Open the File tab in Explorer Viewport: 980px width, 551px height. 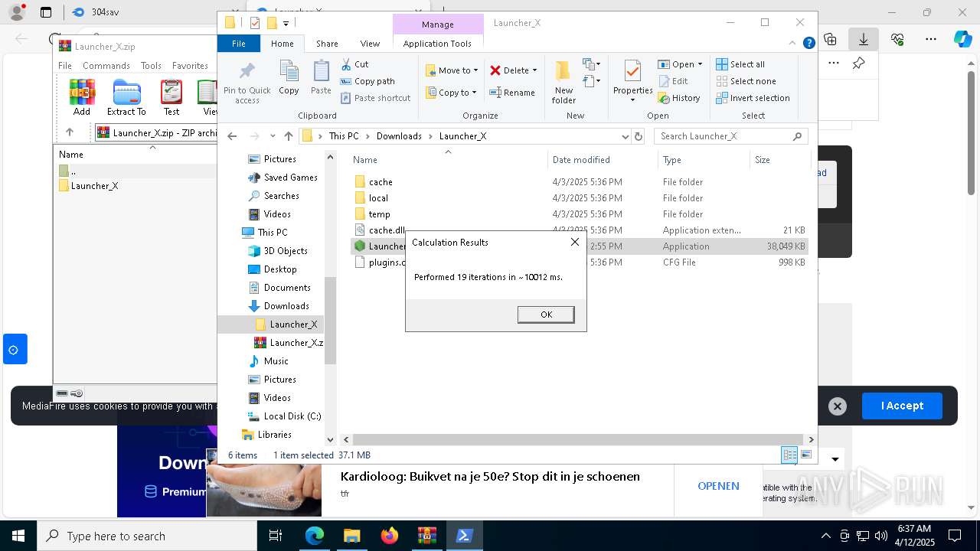[x=239, y=44]
